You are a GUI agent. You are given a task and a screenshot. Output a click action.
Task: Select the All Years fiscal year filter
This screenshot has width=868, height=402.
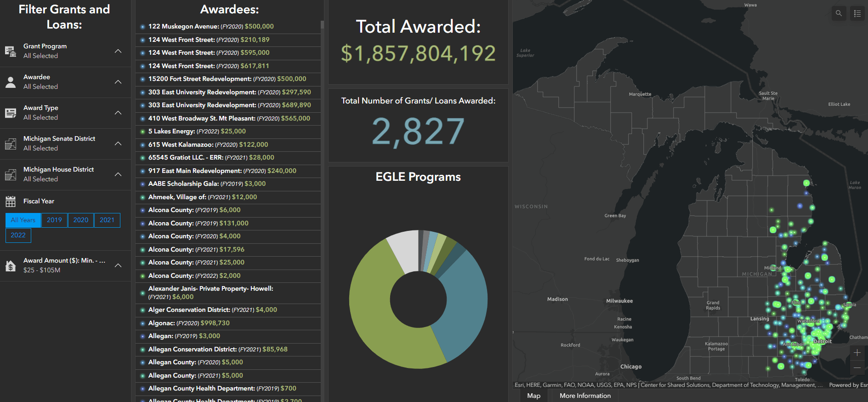point(23,220)
